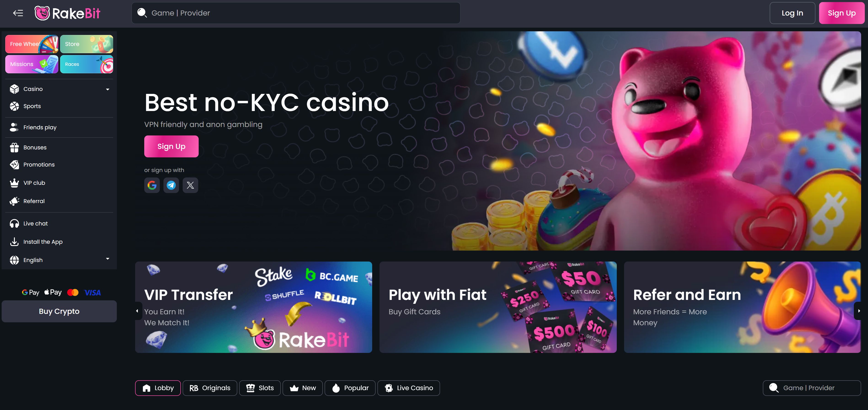
Task: Sign up using the X icon
Action: coord(190,185)
